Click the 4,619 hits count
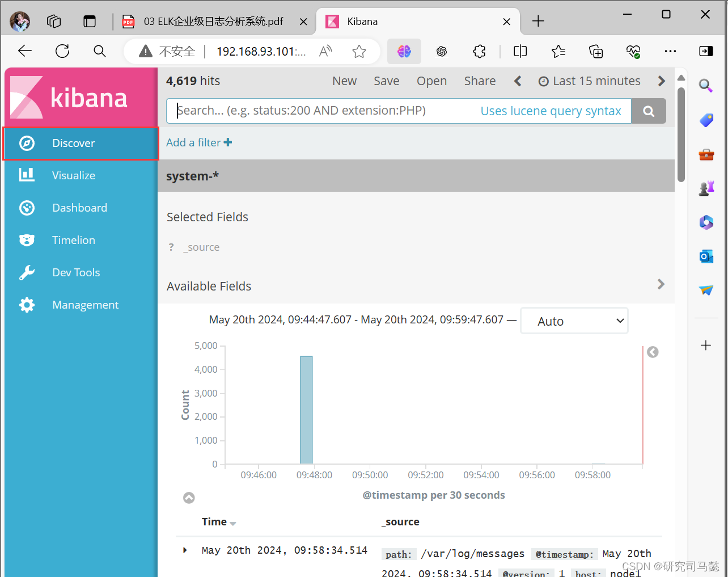Image resolution: width=728 pixels, height=577 pixels. (x=193, y=81)
